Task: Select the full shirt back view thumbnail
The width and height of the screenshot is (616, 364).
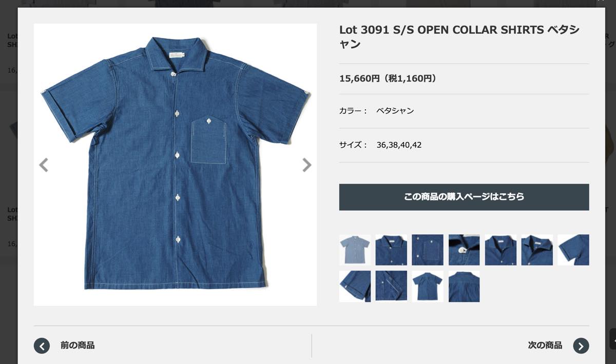Action: [x=428, y=286]
